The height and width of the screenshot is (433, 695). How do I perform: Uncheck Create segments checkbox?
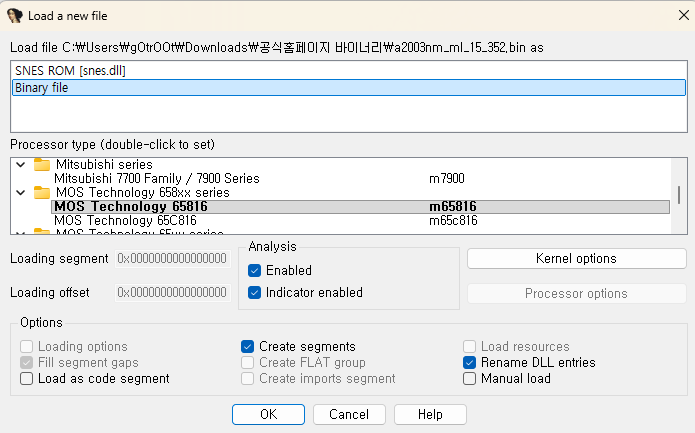[x=247, y=346]
